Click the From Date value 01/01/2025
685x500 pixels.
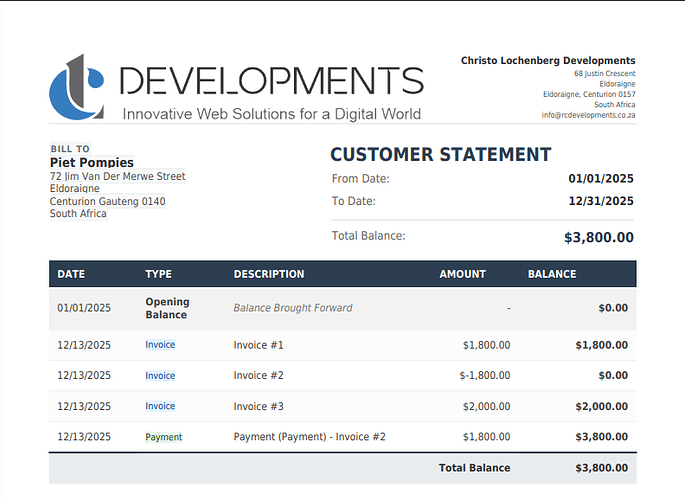pos(600,179)
